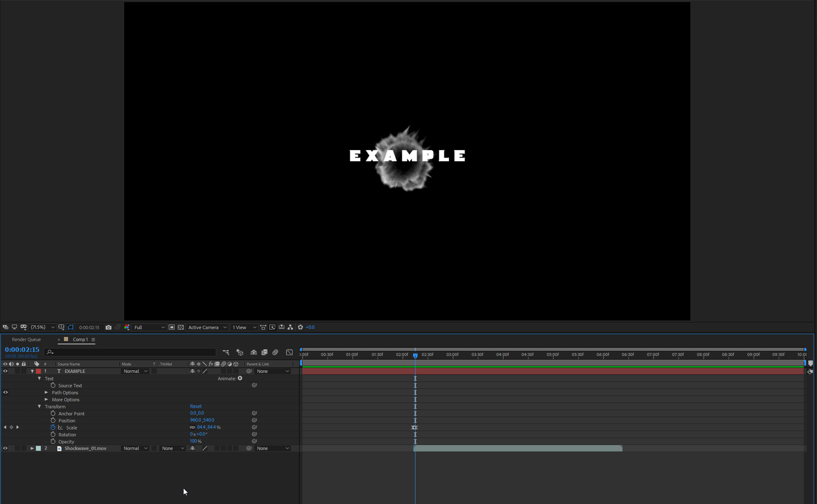
Task: Click the Parent pick whip of EXAMPLE layer
Action: point(249,371)
